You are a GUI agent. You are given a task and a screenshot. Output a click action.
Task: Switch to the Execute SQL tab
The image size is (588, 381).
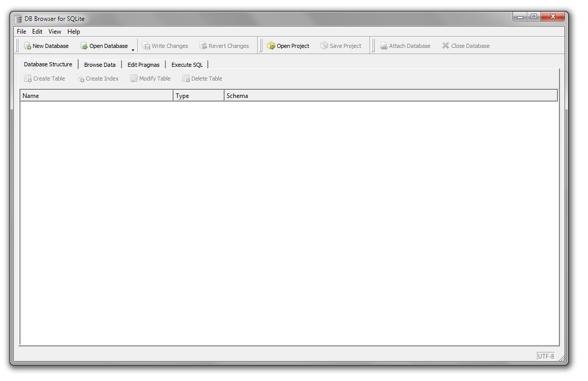[x=187, y=64]
